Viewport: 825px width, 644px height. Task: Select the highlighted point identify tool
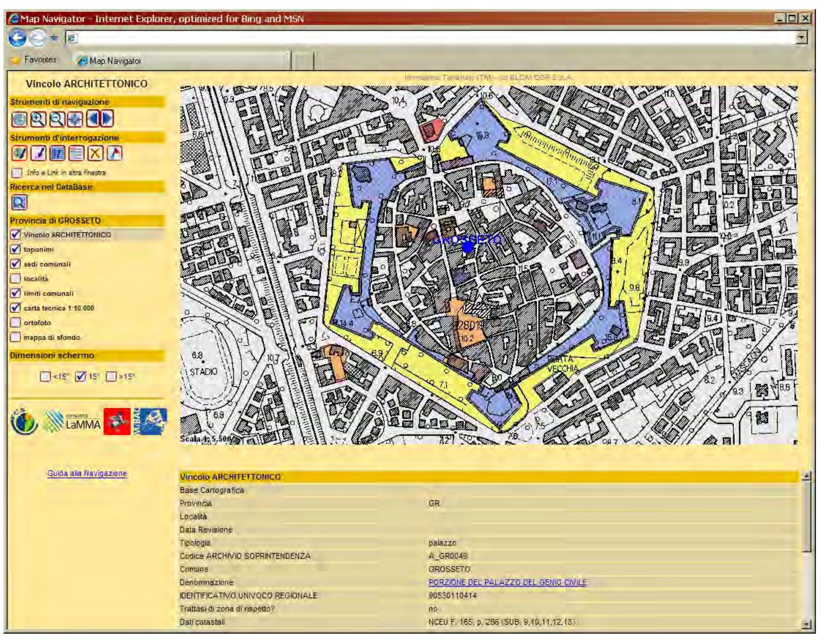pos(19,154)
